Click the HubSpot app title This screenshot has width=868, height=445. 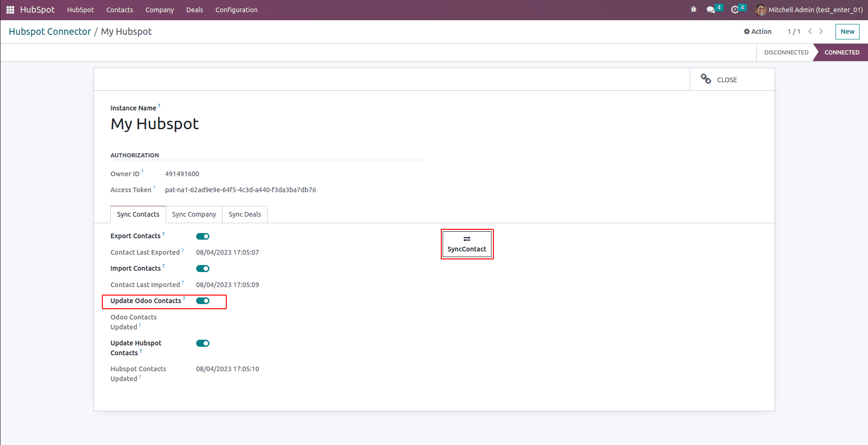click(37, 10)
